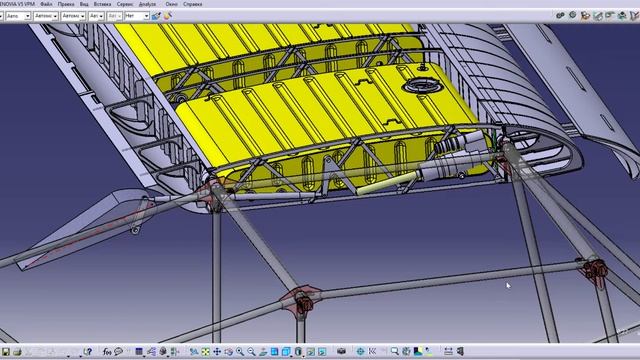Open the Formula f(x) tool

[107, 351]
